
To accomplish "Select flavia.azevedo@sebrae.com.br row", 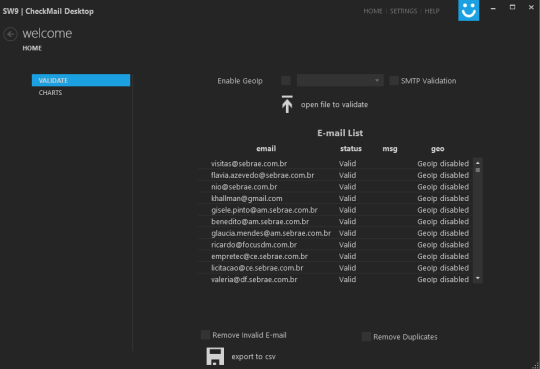I will click(335, 175).
